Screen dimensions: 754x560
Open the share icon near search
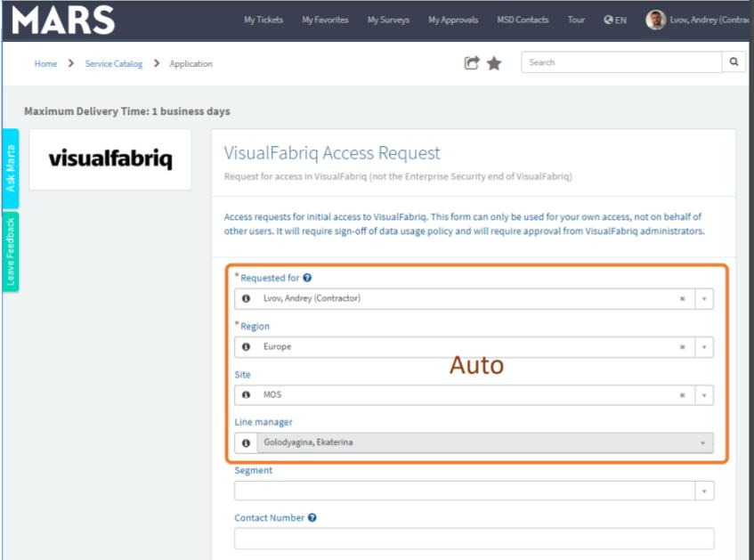click(x=472, y=63)
